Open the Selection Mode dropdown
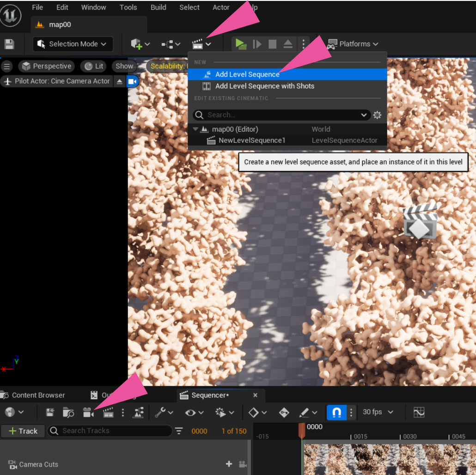Screen dimensions: 476x475 [x=73, y=44]
